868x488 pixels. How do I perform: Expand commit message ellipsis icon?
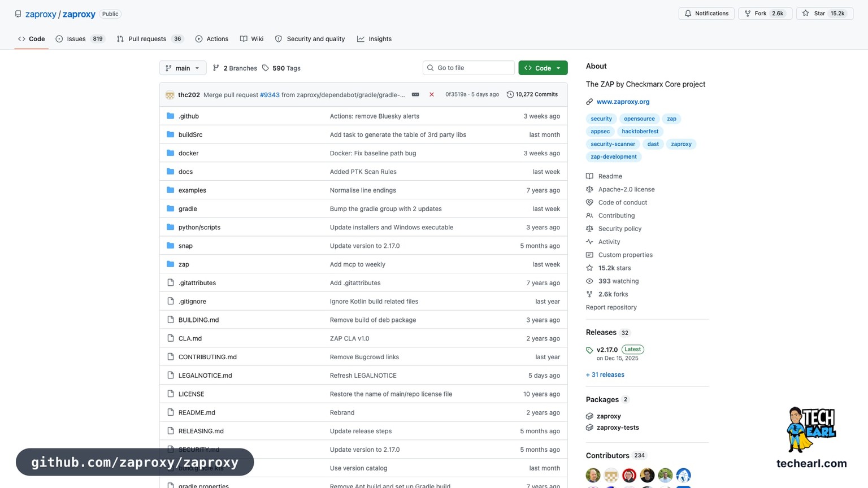coord(415,94)
